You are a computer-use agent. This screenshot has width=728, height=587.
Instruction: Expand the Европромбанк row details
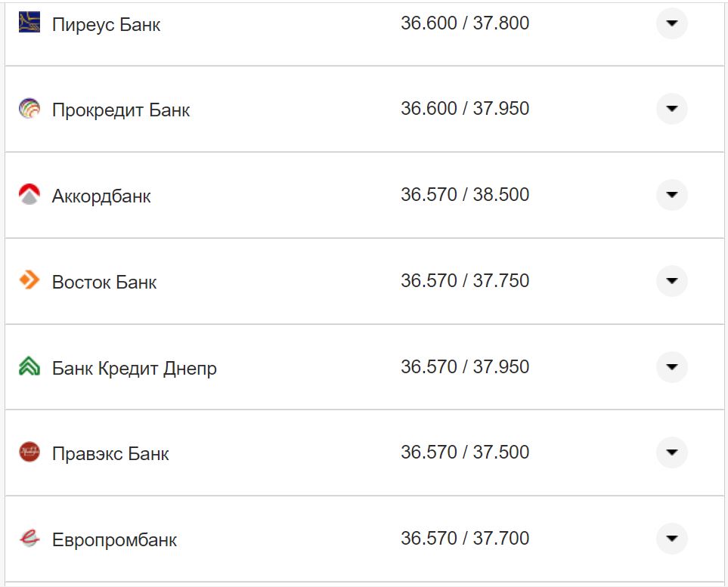pyautogui.click(x=671, y=539)
